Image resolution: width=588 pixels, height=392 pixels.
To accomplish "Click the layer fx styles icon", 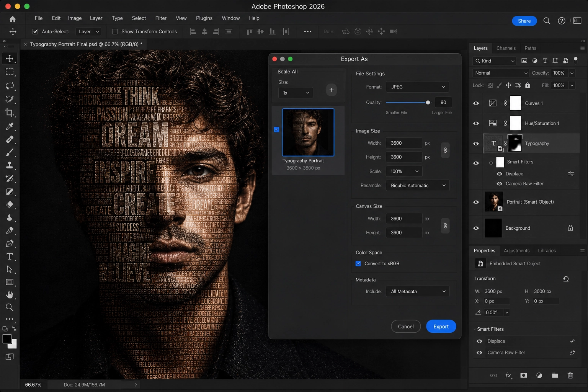I will [x=508, y=376].
